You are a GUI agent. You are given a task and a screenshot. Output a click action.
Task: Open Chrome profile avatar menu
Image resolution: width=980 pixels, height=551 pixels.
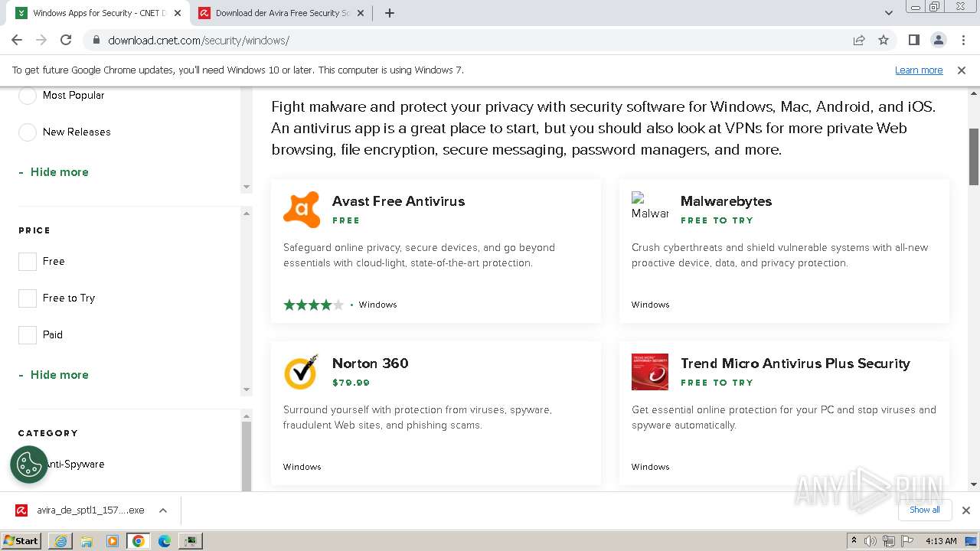(938, 40)
